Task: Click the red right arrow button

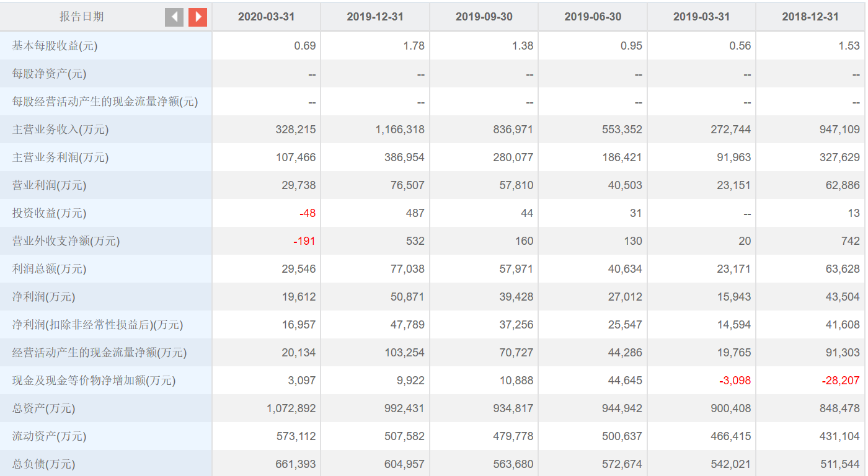Action: coord(198,17)
